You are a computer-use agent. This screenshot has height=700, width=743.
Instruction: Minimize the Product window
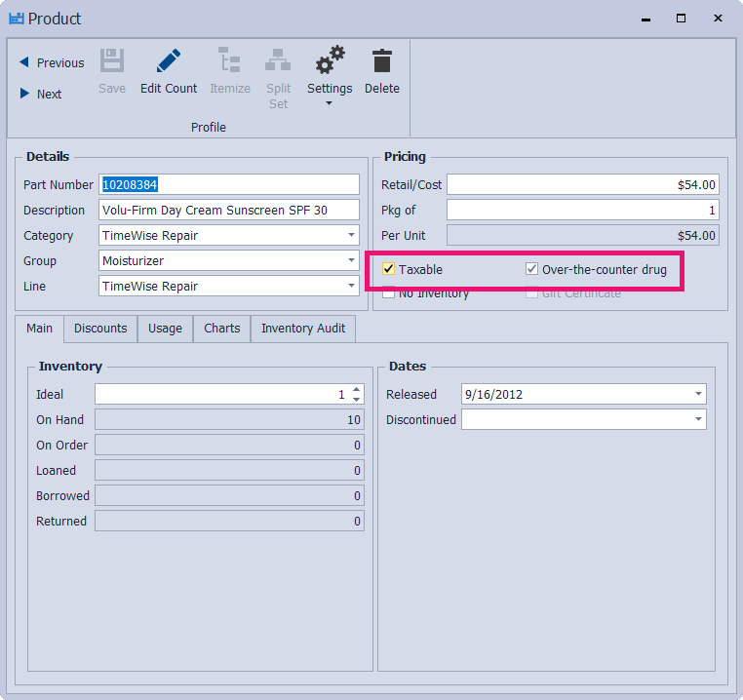645,19
